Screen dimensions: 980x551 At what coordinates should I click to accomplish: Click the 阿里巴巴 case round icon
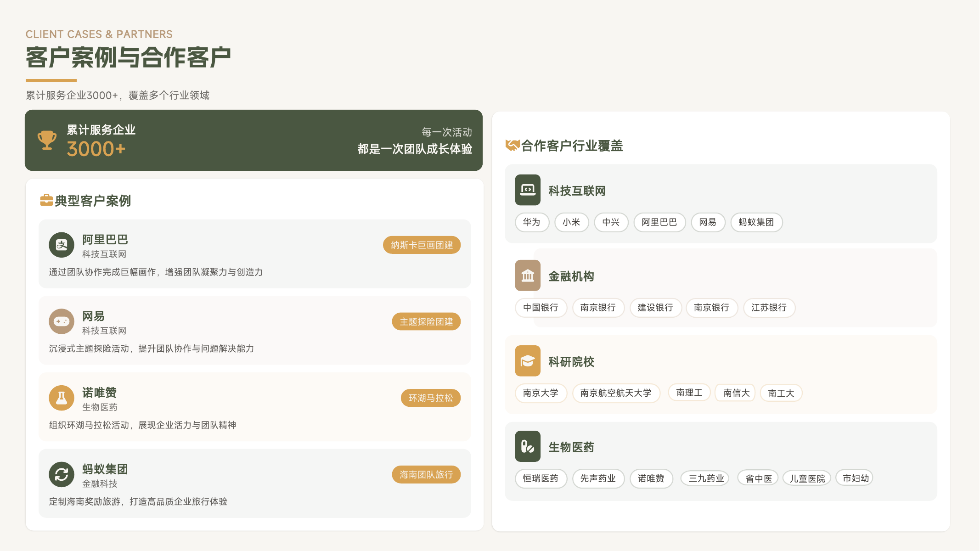click(62, 245)
